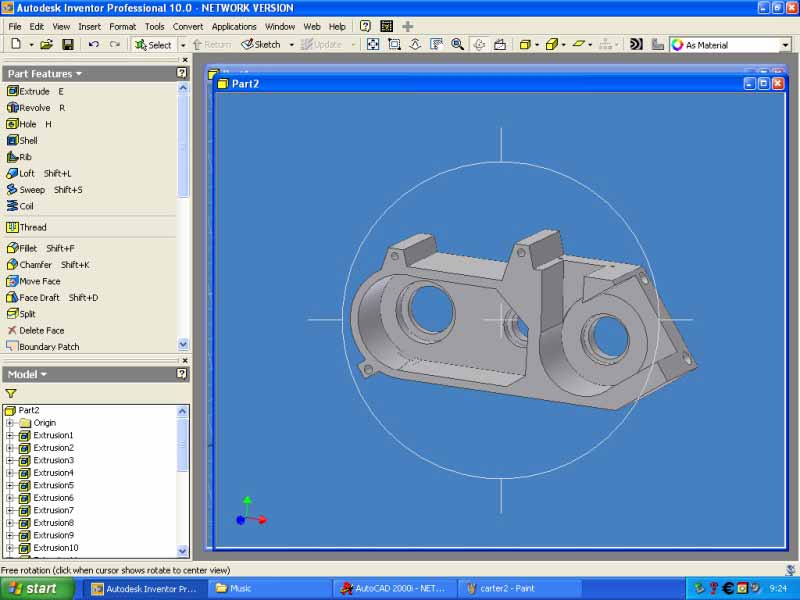
Task: Click the Look At view icon
Action: click(x=500, y=44)
